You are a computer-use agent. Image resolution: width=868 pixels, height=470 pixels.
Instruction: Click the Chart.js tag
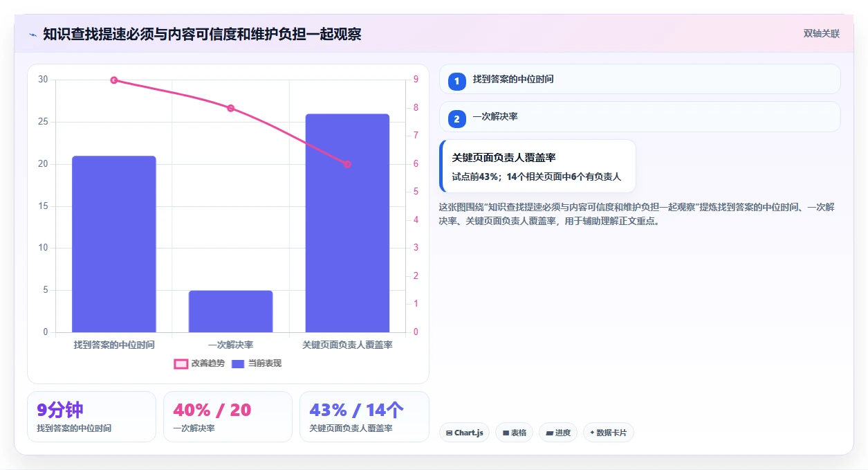pyautogui.click(x=464, y=433)
